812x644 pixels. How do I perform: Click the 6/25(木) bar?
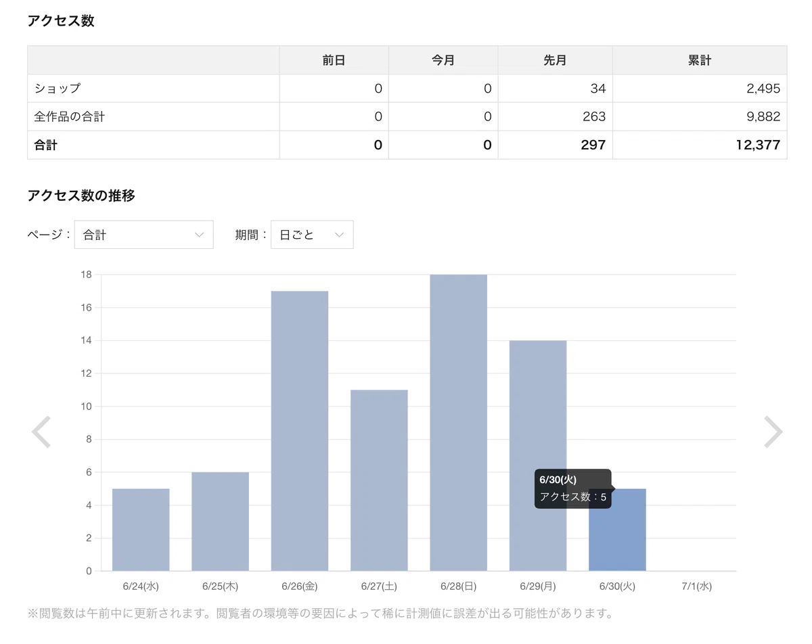pyautogui.click(x=220, y=522)
